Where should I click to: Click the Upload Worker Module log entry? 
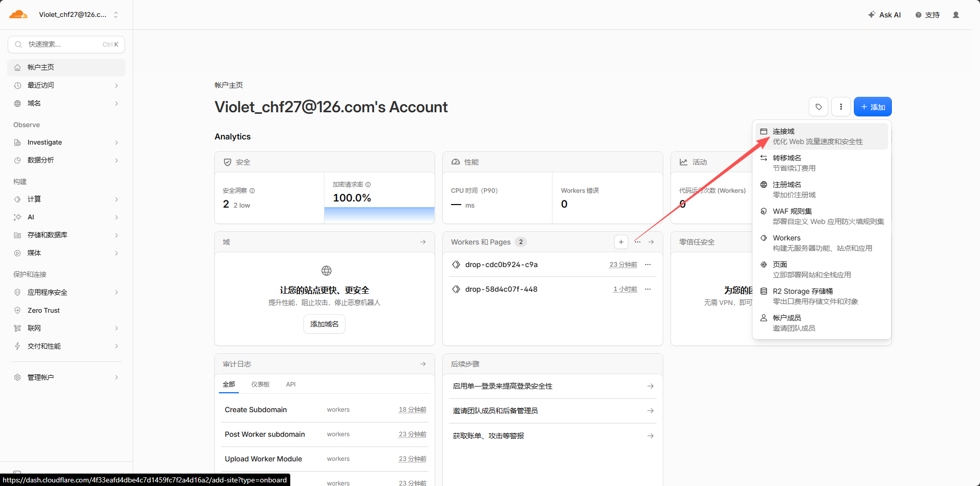point(324,459)
